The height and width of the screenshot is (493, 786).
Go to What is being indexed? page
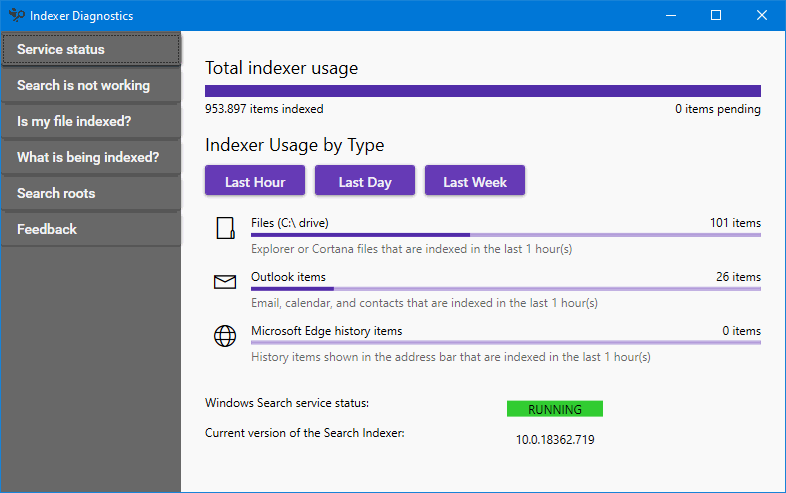tap(91, 157)
